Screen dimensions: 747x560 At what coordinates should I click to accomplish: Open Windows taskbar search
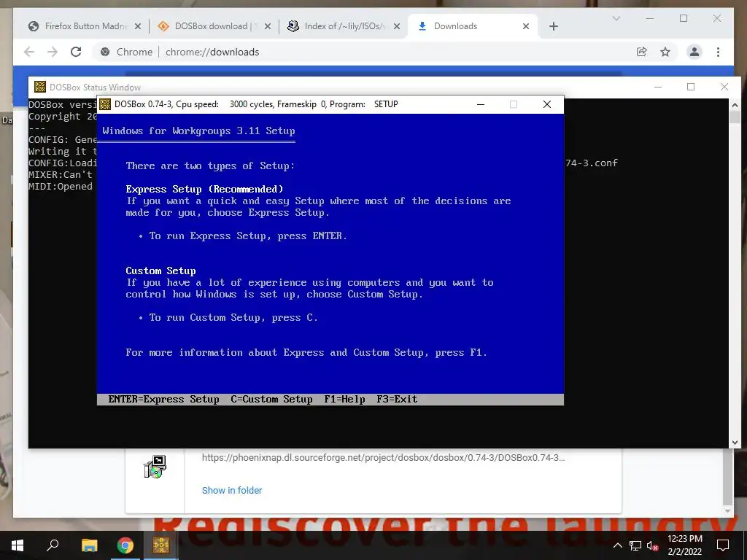tap(53, 545)
